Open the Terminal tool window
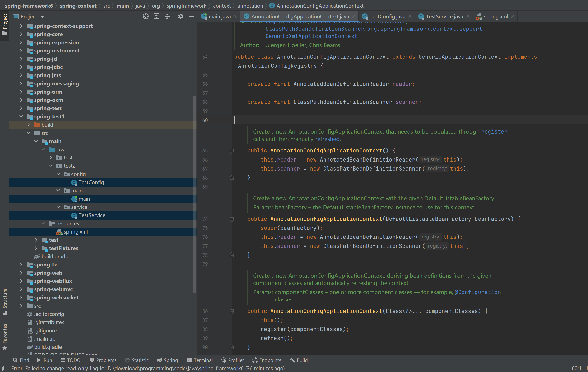This screenshot has width=588, height=372. 200,360
